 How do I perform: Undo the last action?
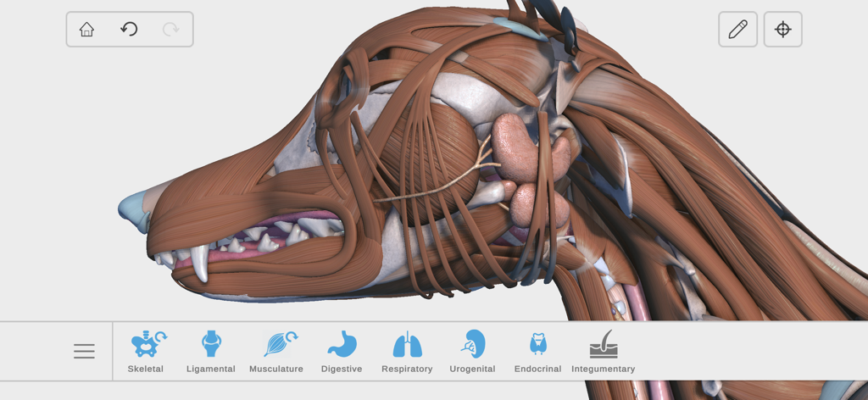point(129,29)
